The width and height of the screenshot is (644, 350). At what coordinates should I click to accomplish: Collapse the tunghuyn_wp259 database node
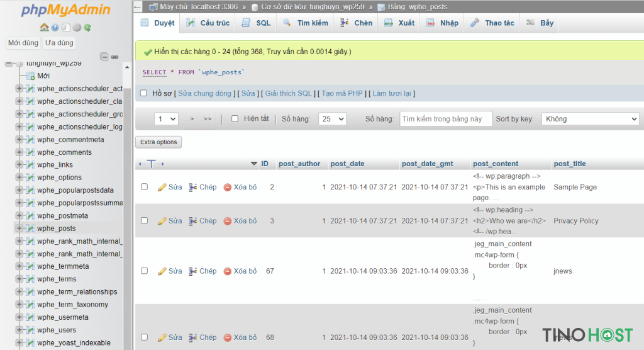(9, 64)
